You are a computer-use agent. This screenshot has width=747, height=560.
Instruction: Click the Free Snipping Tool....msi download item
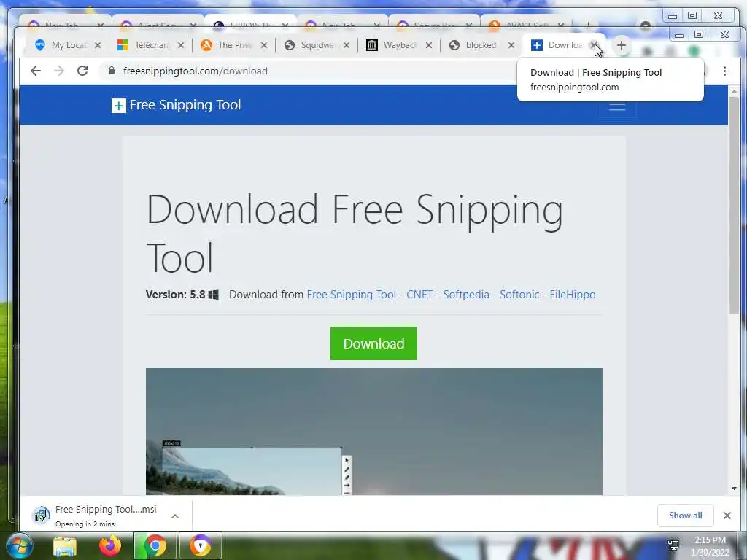click(x=106, y=516)
